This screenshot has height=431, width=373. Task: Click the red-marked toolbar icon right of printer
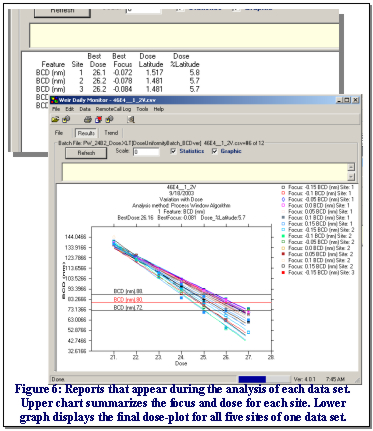tap(98, 119)
